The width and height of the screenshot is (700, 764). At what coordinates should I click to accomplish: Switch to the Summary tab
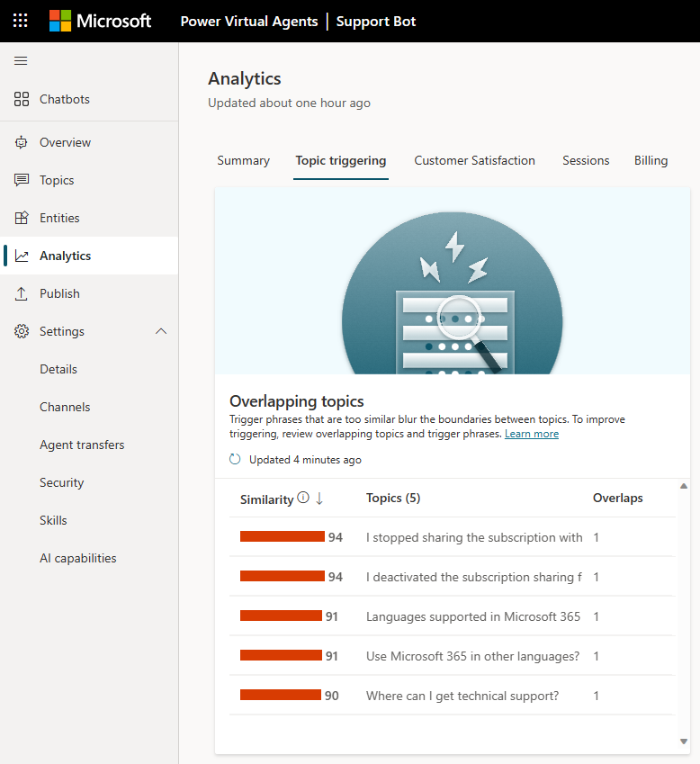[x=243, y=160]
